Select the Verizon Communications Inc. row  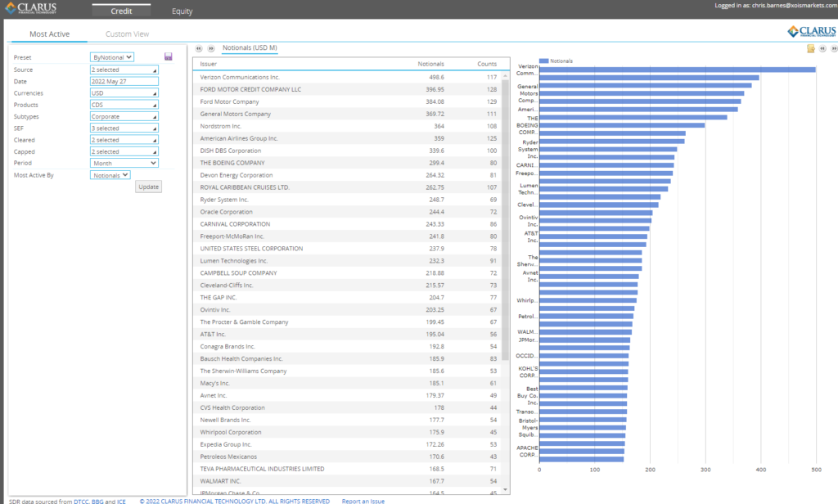[x=347, y=77]
